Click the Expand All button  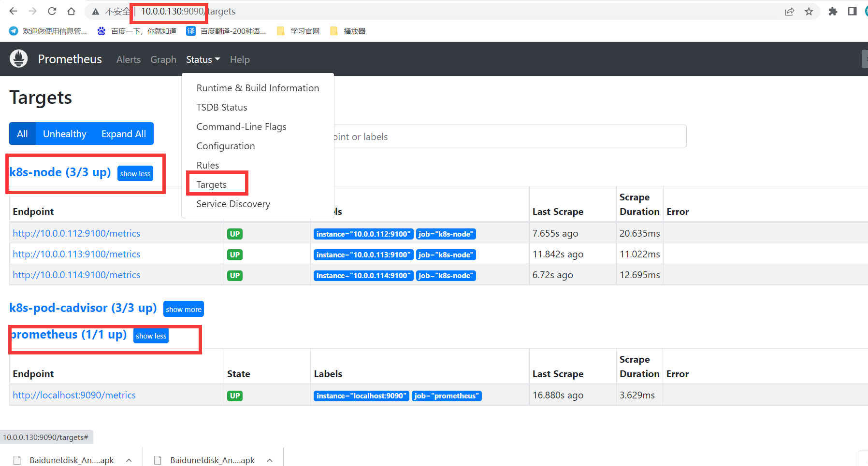124,134
